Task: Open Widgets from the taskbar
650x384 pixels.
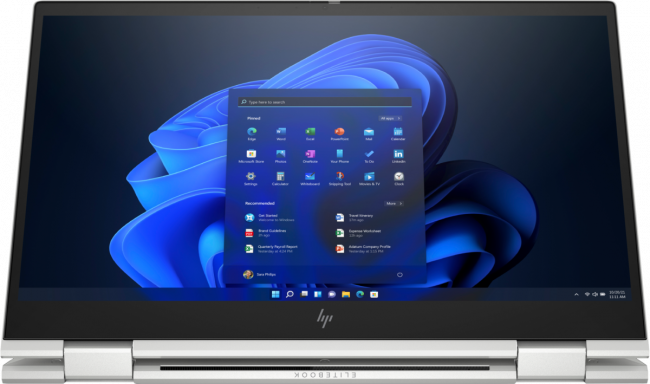Action: (318, 294)
